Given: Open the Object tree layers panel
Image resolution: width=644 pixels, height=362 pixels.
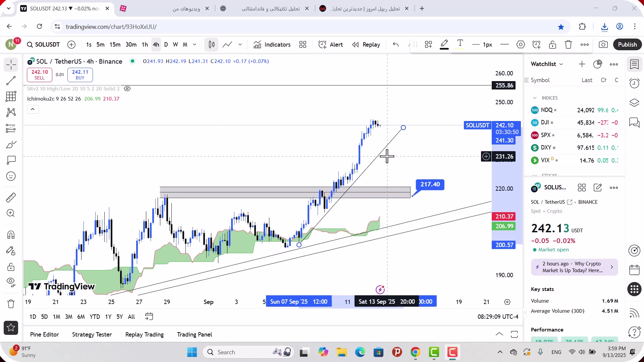Looking at the screenshot, I should [634, 103].
